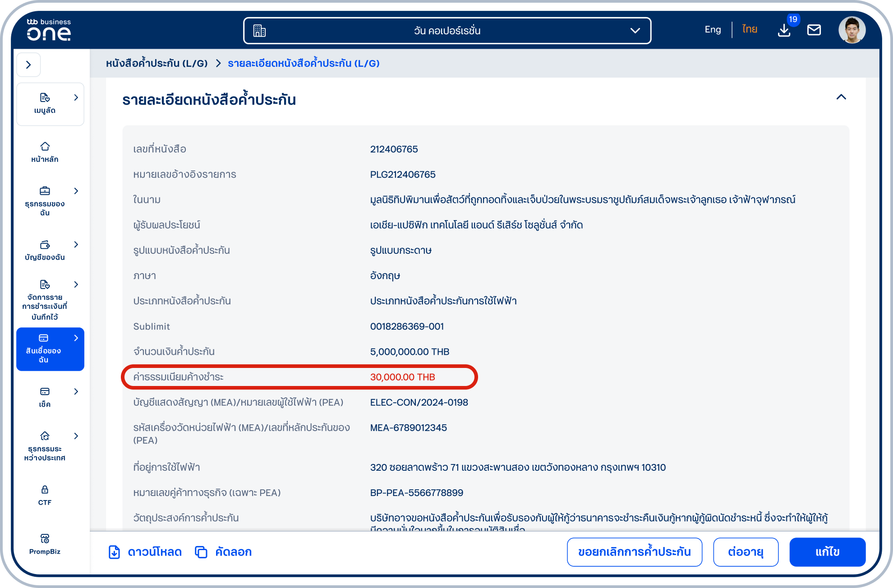Open ธุรกรรมระหว่างประเทศ icon
The width and height of the screenshot is (893, 588).
(45, 436)
